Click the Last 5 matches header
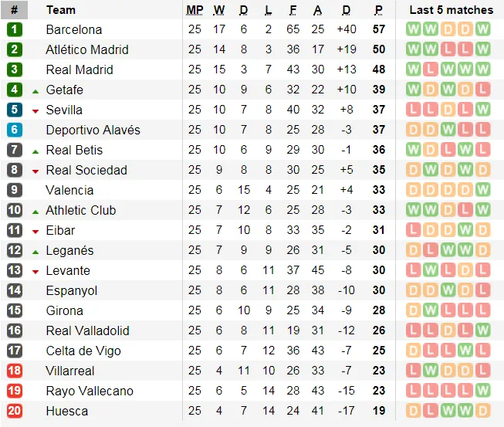The width and height of the screenshot is (504, 427). (451, 10)
